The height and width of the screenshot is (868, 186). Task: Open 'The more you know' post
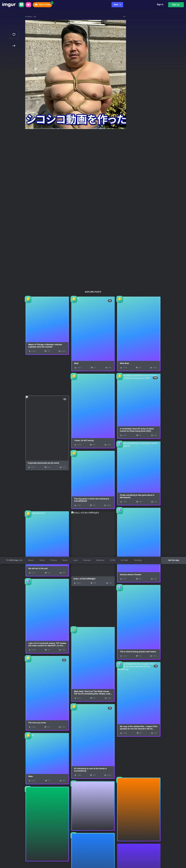click(47, 693)
